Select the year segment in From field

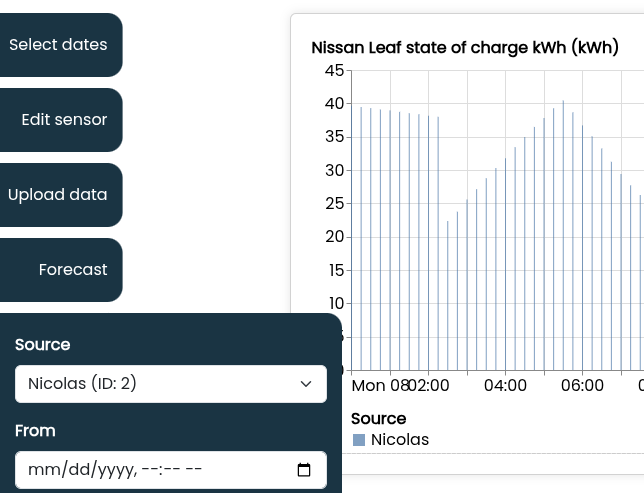108,470
